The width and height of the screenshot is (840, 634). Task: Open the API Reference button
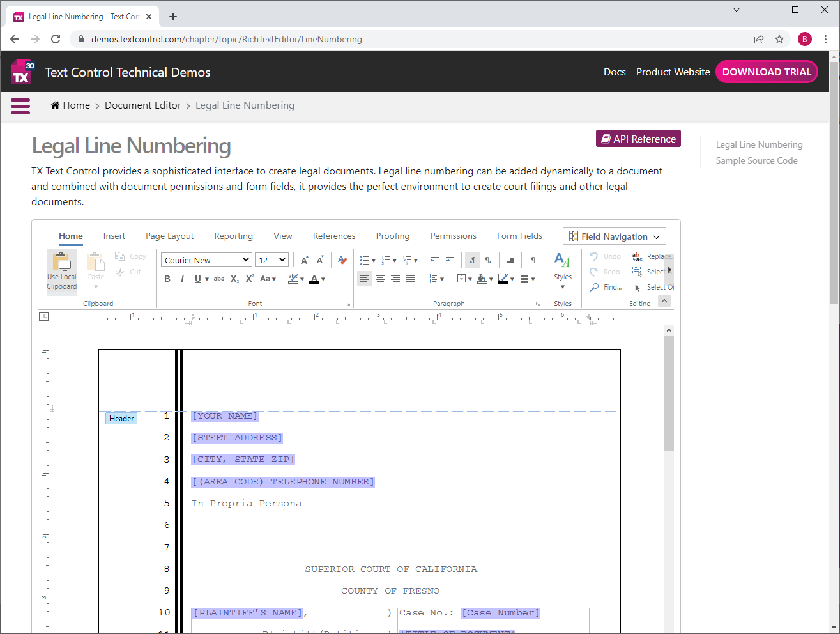tap(638, 139)
